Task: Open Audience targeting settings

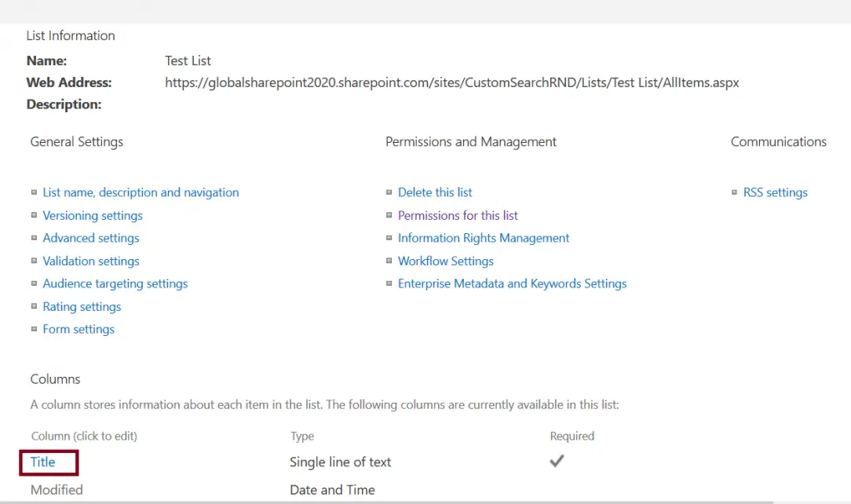Action: (x=115, y=283)
